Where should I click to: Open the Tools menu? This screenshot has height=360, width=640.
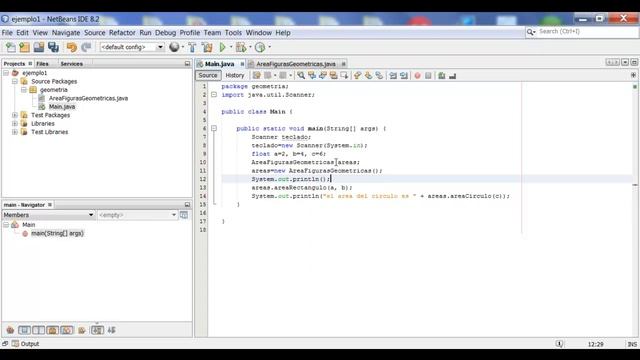point(233,33)
